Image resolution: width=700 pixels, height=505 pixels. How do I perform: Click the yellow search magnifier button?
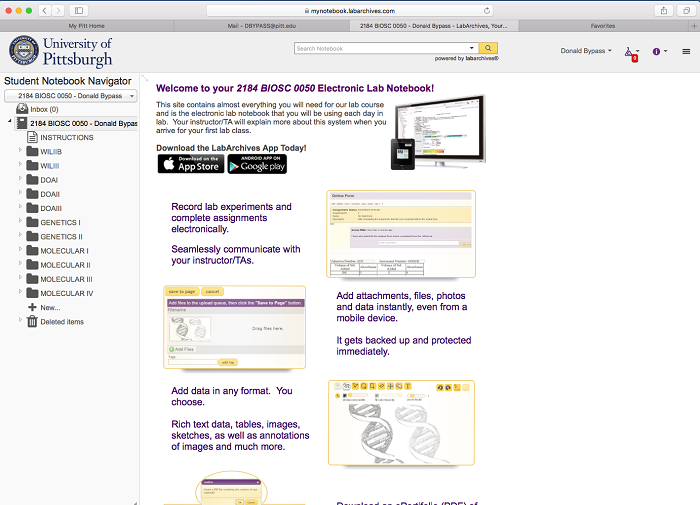click(x=487, y=48)
